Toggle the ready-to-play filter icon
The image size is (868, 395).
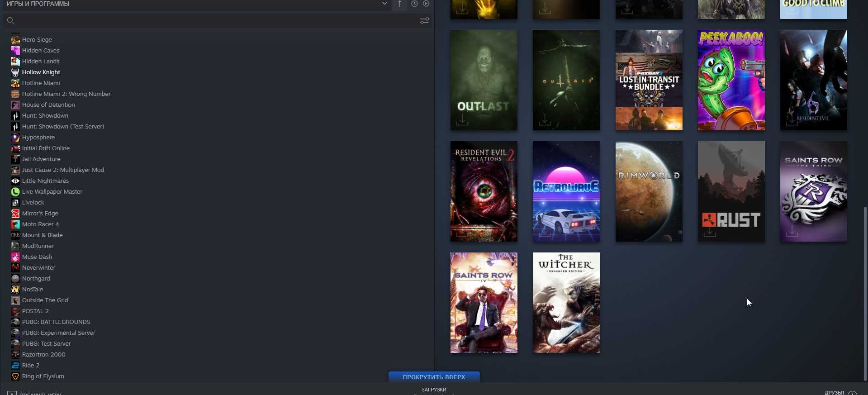coord(426,4)
